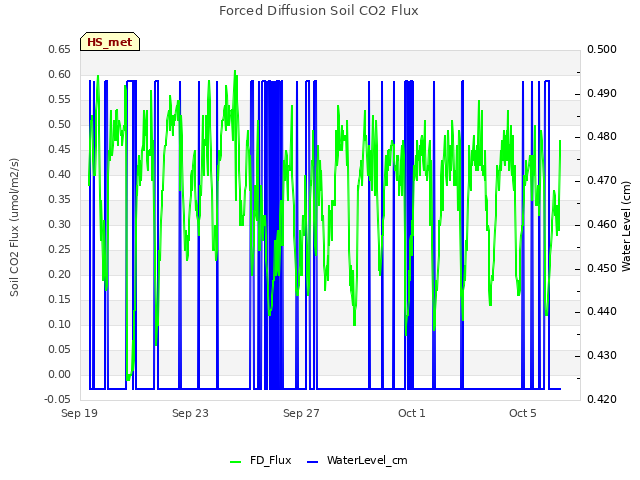This screenshot has width=640, height=480.
Task: Click the 0.10 left axis value
Action: point(60,324)
